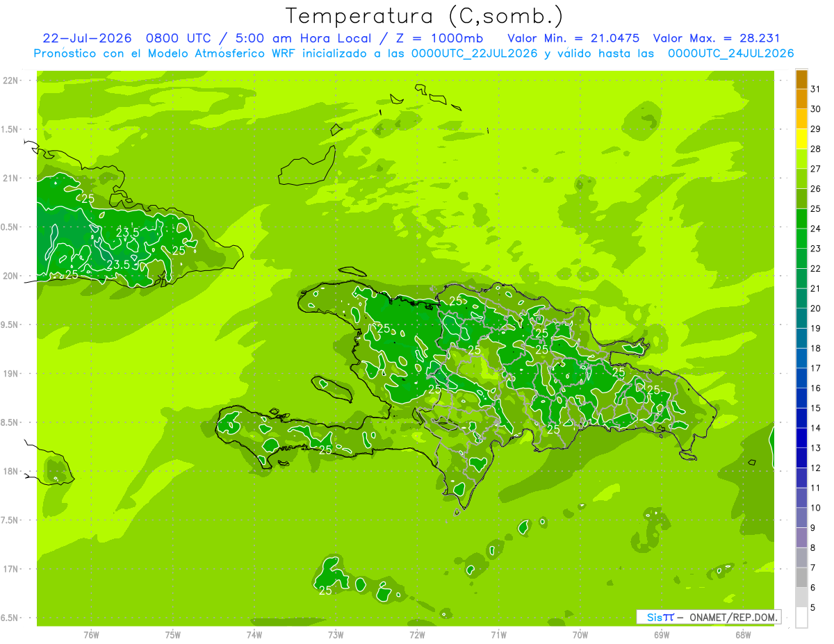
Task: Click legend value "31" on color scale
Action: click(x=815, y=89)
